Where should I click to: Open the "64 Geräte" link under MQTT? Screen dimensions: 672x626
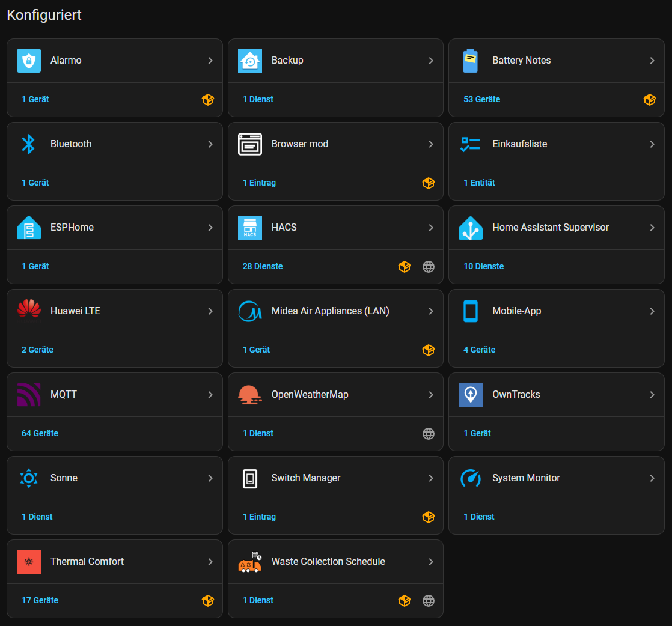click(x=40, y=433)
